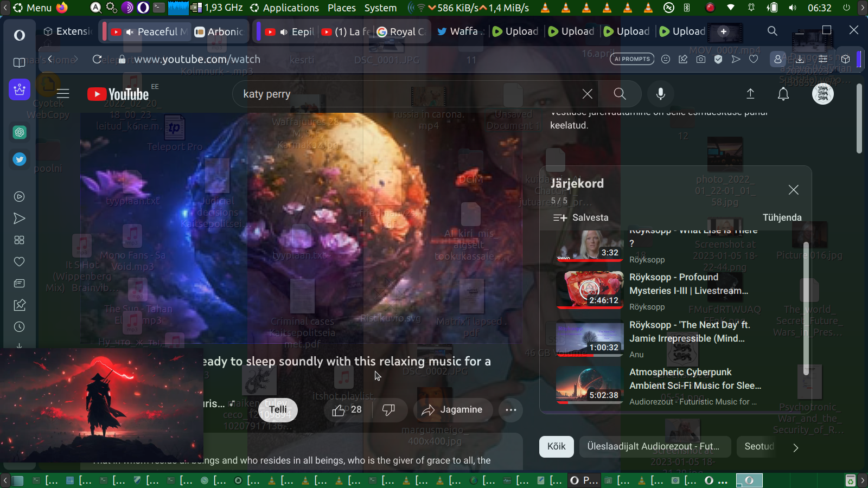The width and height of the screenshot is (868, 488).
Task: Switch to the (1) La fe tab
Action: pyautogui.click(x=346, y=32)
